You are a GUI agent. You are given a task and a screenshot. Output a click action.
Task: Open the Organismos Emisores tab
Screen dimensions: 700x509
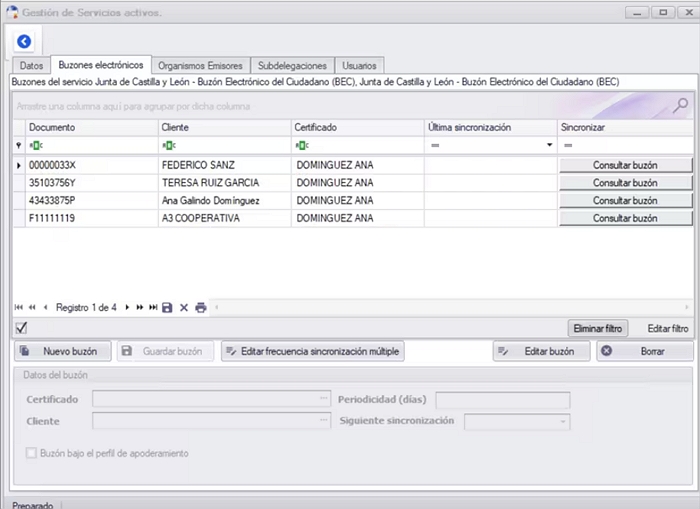[200, 66]
